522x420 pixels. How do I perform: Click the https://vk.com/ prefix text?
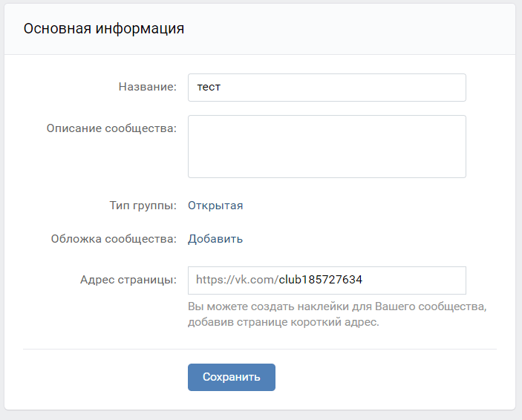(x=237, y=279)
